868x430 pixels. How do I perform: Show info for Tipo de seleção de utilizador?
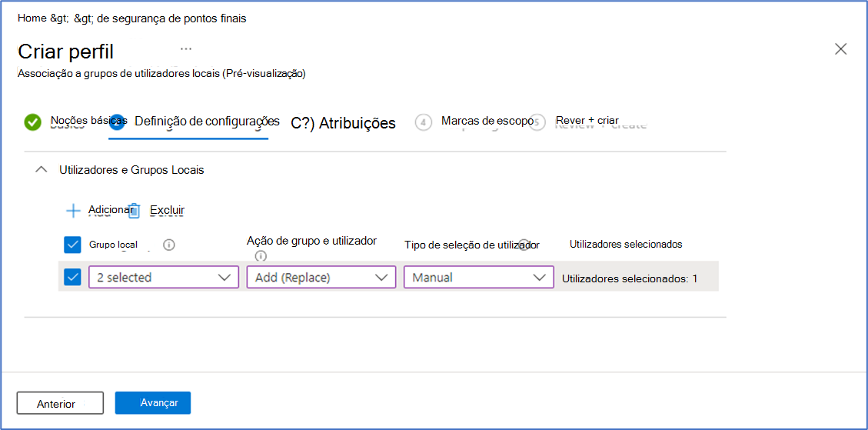point(524,245)
